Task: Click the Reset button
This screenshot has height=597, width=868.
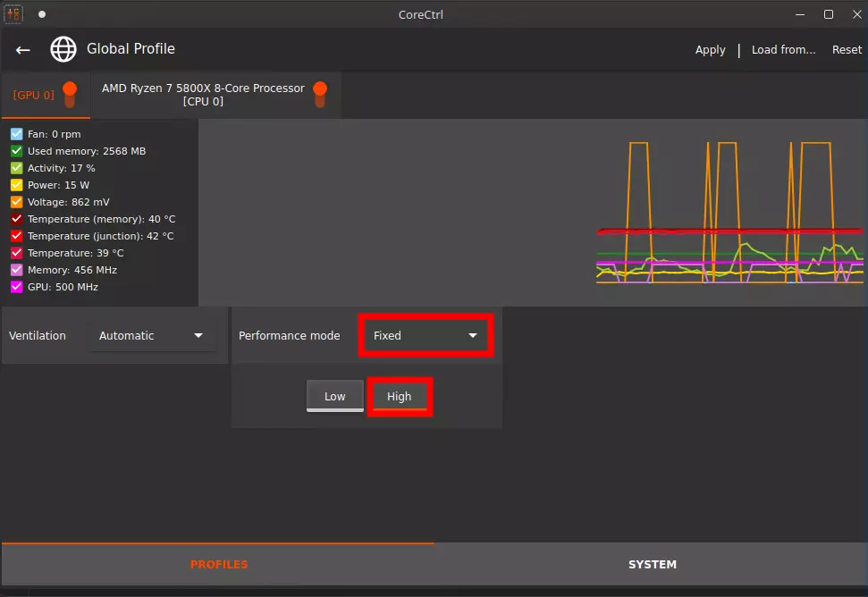Action: click(847, 50)
